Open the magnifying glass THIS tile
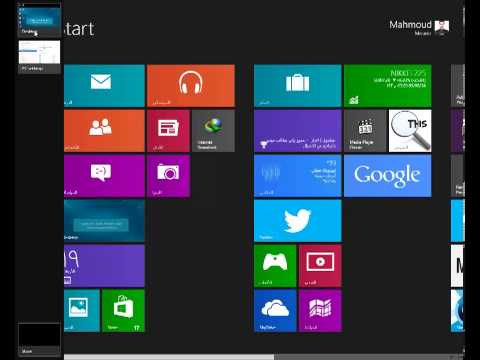The image size is (480, 360). point(410,131)
